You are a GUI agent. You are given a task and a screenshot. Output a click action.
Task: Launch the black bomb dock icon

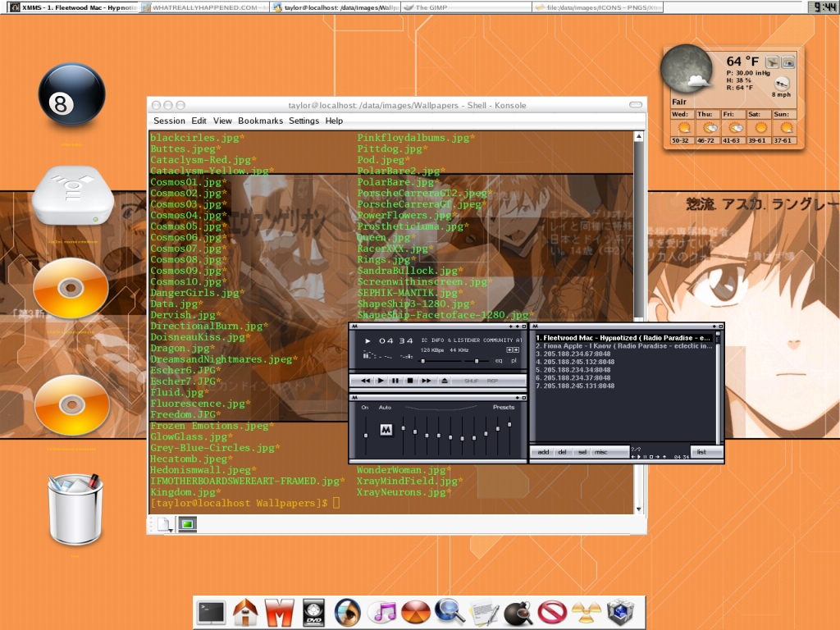(x=518, y=614)
